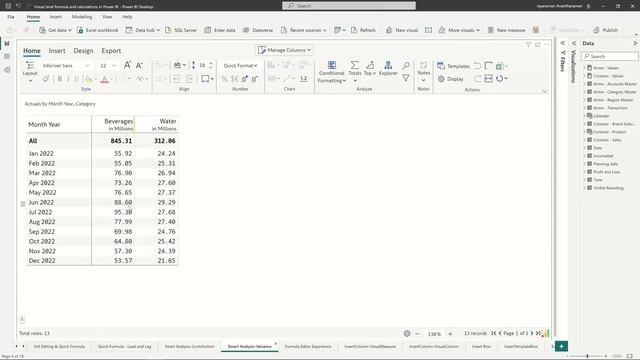
Task: Apply percent number format
Action: coord(224,79)
